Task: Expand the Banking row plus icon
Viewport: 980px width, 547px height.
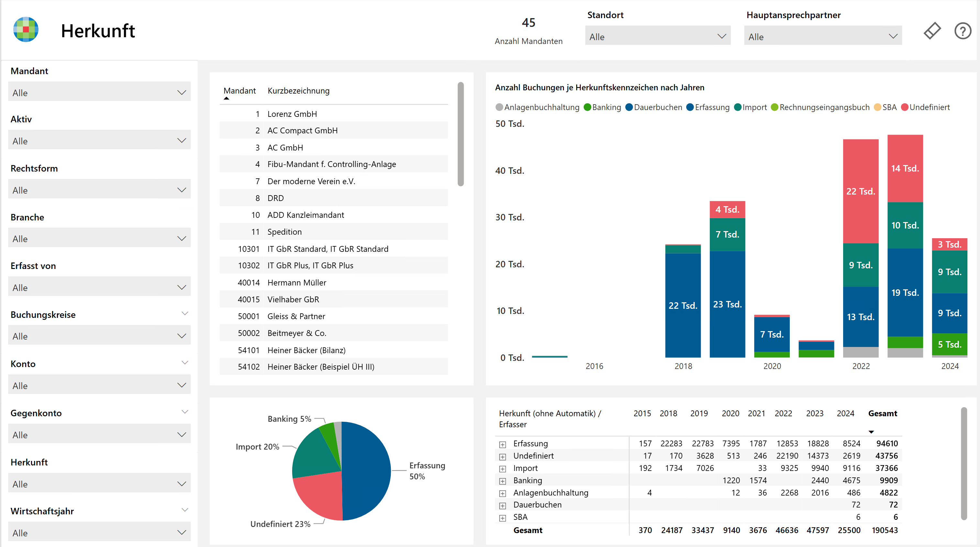Action: pos(502,481)
